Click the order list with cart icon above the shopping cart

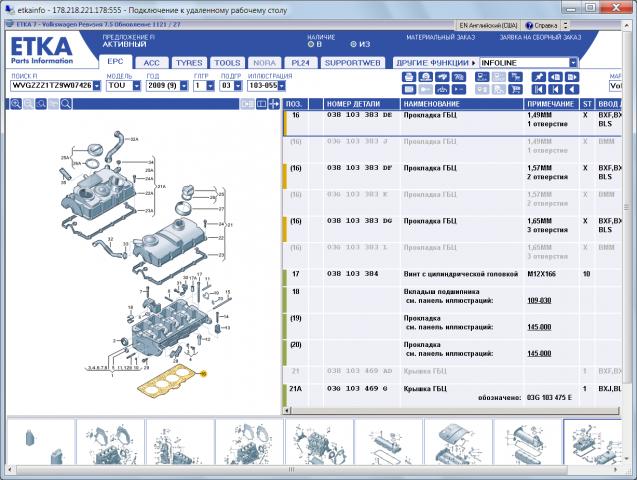pos(516,77)
